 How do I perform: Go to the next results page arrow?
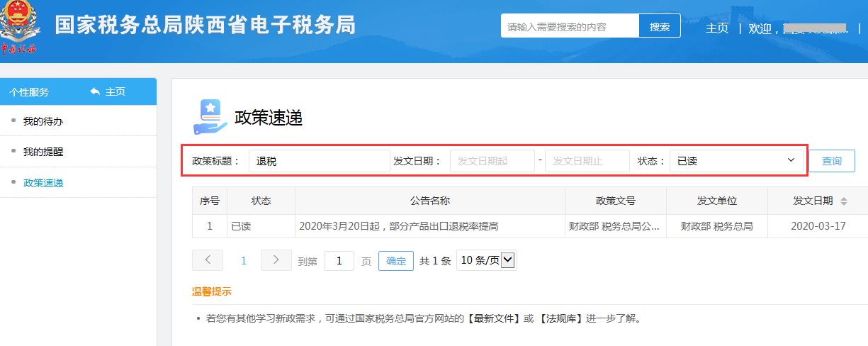[x=276, y=260]
